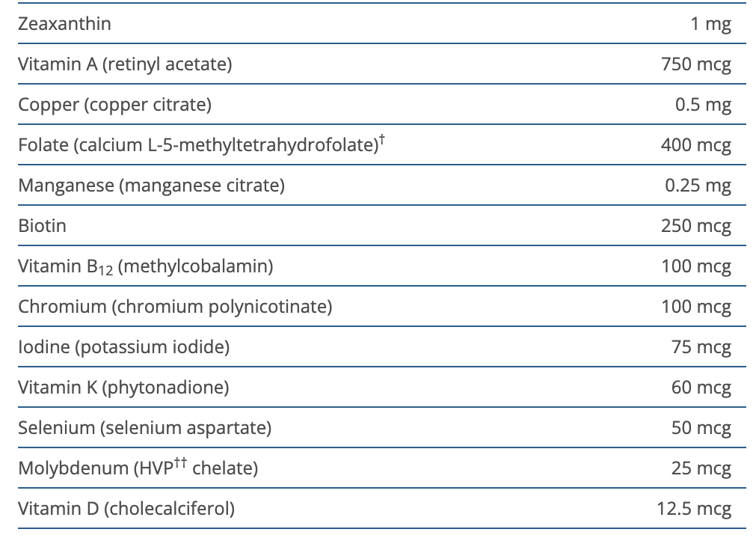Image resolution: width=756 pixels, height=544 pixels.
Task: Click the Zeaxanthin ingredient name
Action: pyautogui.click(x=64, y=24)
